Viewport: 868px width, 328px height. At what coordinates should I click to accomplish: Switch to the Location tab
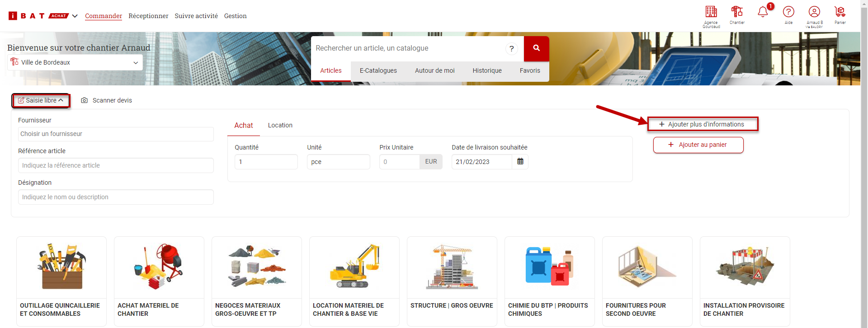[280, 126]
